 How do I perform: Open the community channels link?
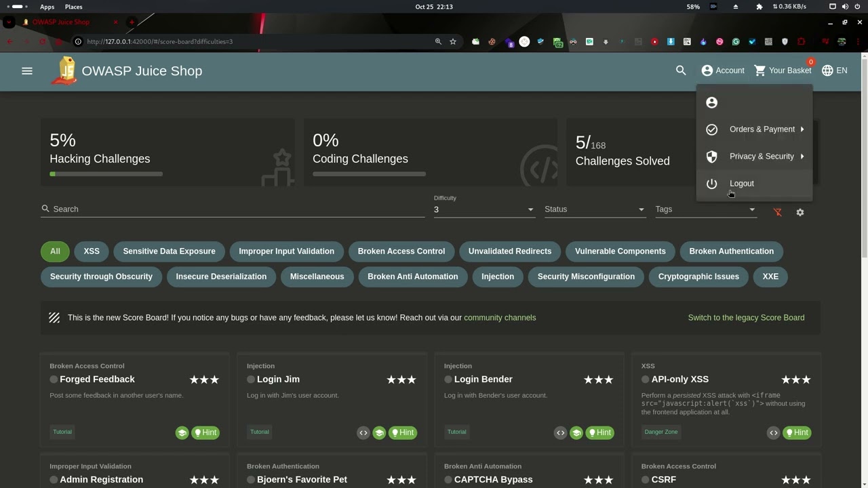pyautogui.click(x=500, y=317)
